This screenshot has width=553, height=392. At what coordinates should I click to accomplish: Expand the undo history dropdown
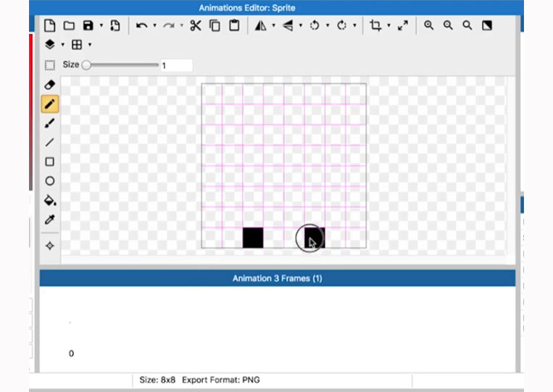154,25
